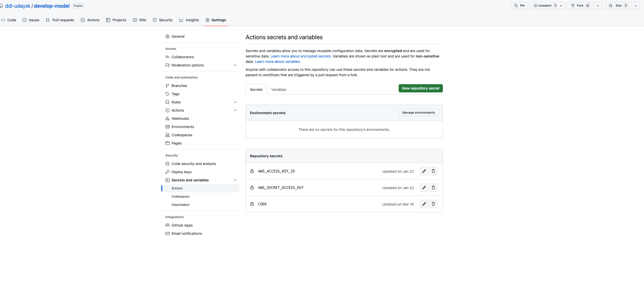Open the Unwatch notifications dropdown arrow
This screenshot has width=644, height=282.
point(561,6)
